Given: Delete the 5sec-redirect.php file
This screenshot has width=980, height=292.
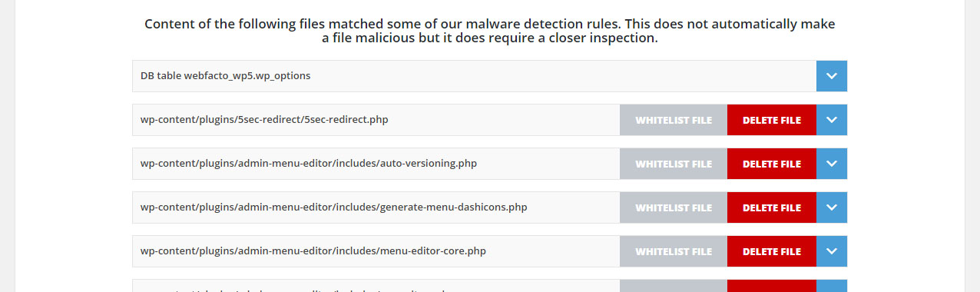Looking at the screenshot, I should [x=772, y=120].
